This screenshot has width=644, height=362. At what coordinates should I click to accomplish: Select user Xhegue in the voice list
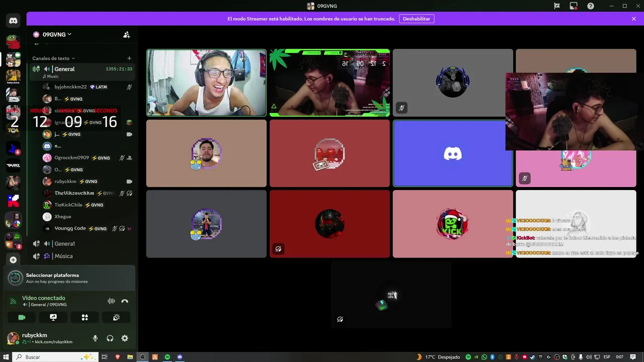tap(88, 217)
